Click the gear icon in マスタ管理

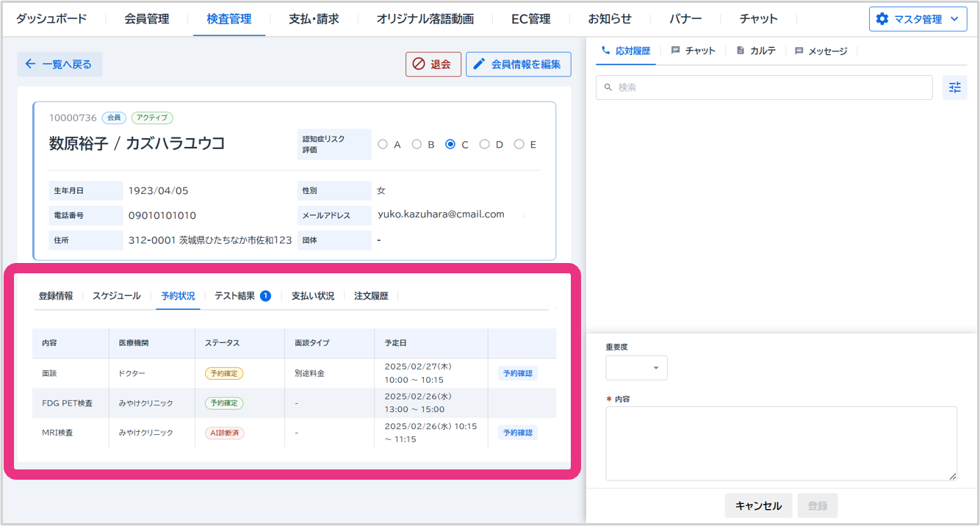click(x=882, y=19)
